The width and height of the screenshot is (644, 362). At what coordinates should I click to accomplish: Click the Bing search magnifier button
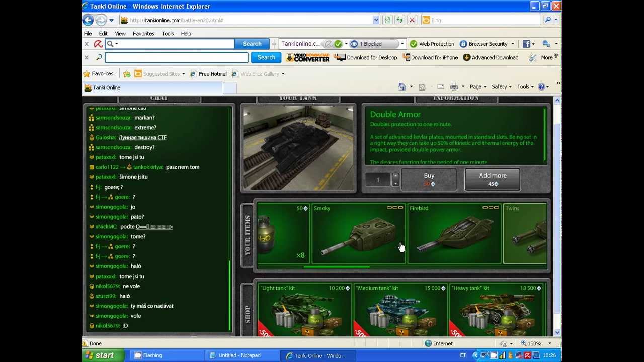(548, 20)
